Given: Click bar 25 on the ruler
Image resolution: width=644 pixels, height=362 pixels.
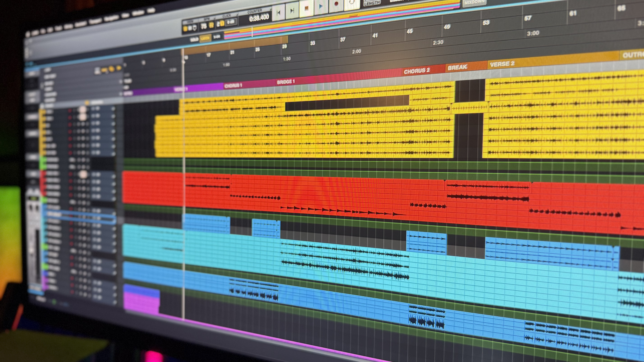Looking at the screenshot, I should click(x=258, y=49).
